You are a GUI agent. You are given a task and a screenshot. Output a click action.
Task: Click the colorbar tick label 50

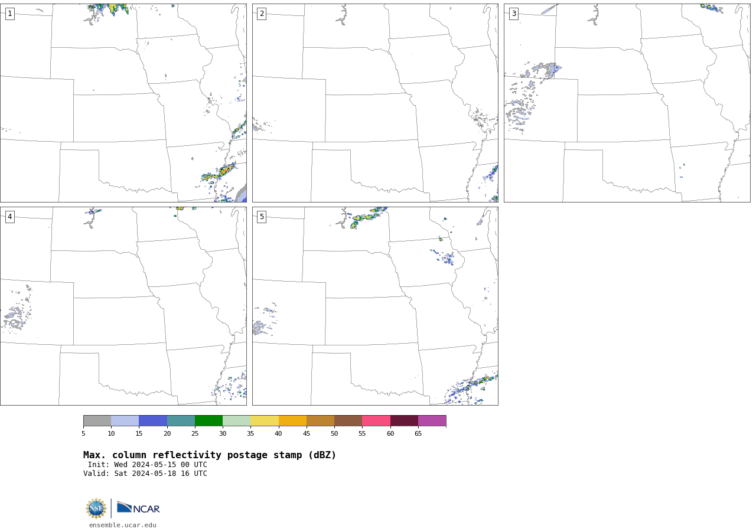pyautogui.click(x=334, y=434)
